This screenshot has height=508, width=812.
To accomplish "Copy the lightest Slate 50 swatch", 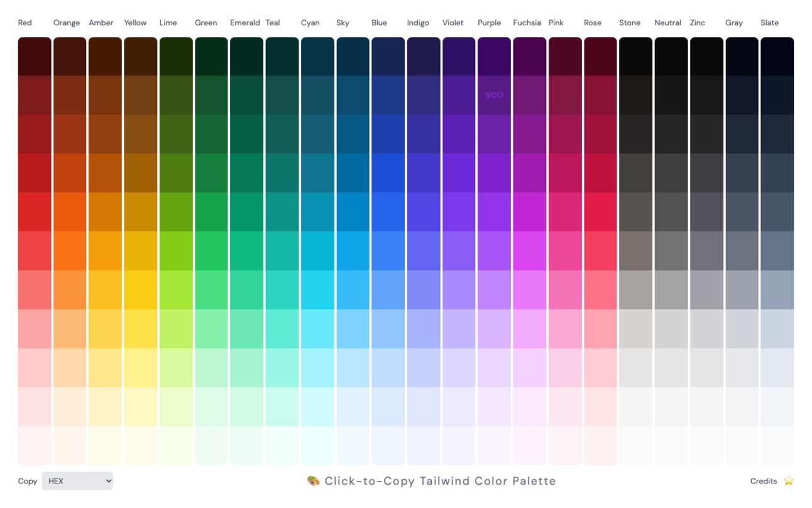I will pyautogui.click(x=777, y=446).
